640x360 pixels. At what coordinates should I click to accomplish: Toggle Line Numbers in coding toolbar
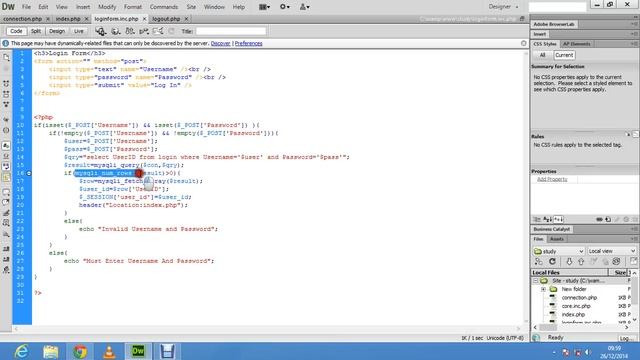pyautogui.click(x=6, y=146)
